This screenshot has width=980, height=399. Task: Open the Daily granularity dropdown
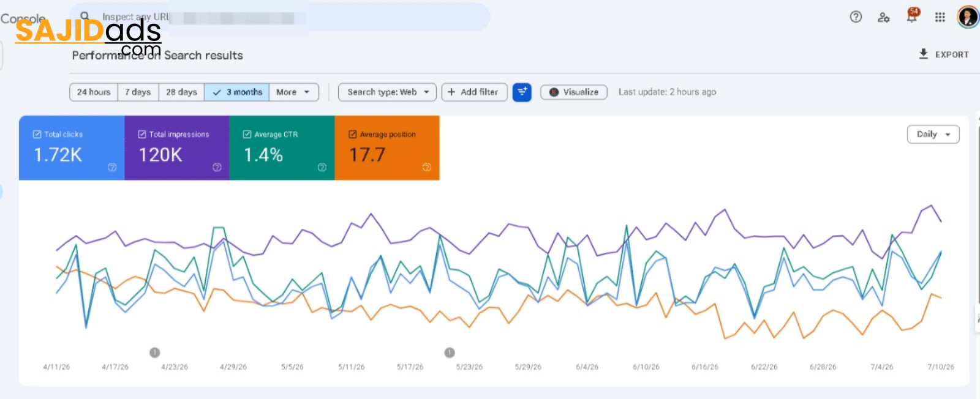tap(933, 134)
